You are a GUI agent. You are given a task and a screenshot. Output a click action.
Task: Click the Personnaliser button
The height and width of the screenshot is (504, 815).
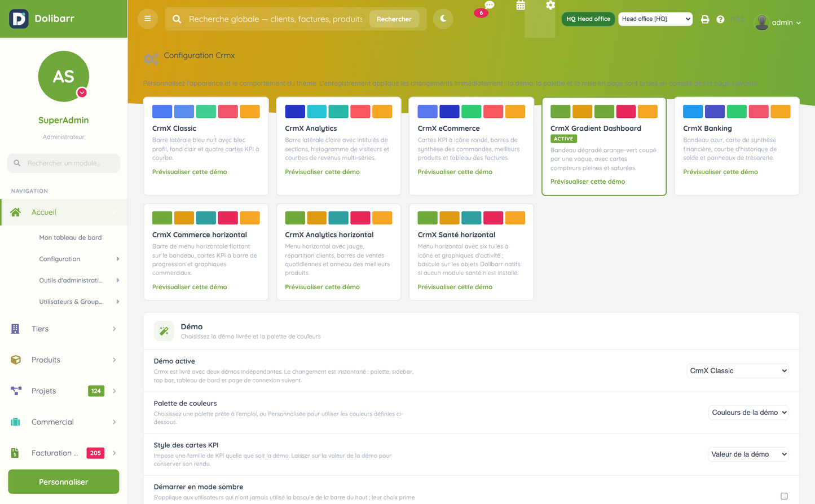click(x=64, y=481)
